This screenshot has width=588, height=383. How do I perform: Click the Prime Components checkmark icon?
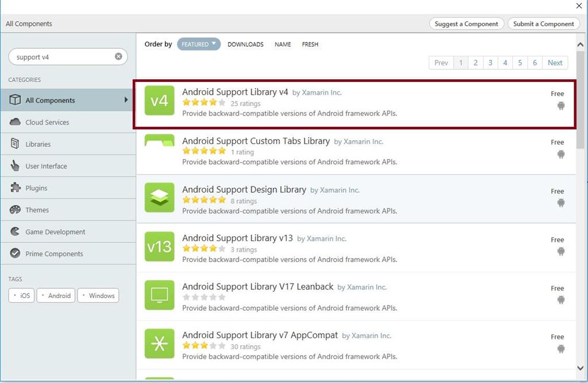15,253
